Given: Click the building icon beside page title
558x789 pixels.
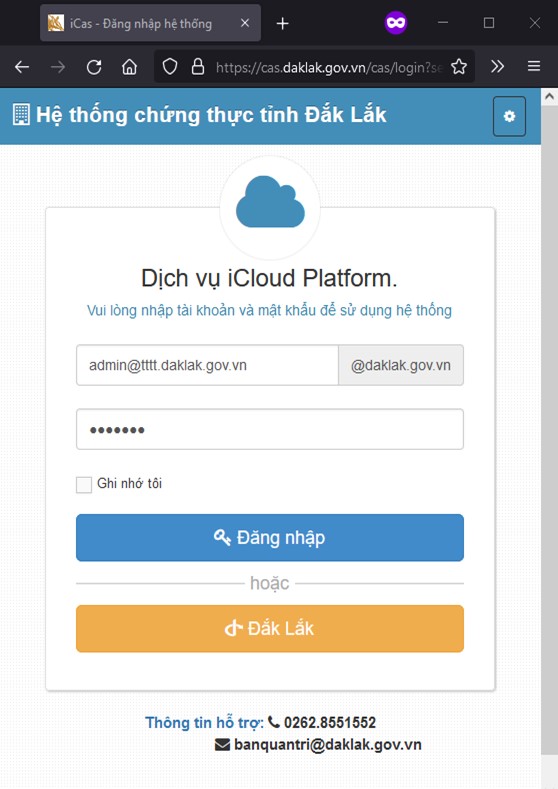Looking at the screenshot, I should tap(21, 115).
